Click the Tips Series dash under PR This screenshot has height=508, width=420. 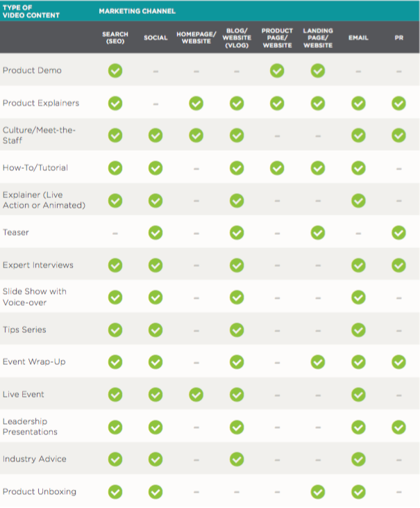point(399,331)
